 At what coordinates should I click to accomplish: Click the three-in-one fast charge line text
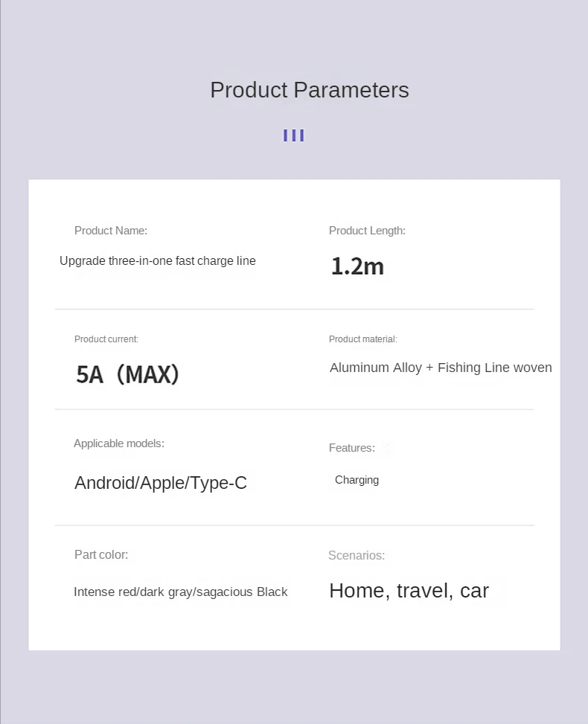[x=158, y=261]
